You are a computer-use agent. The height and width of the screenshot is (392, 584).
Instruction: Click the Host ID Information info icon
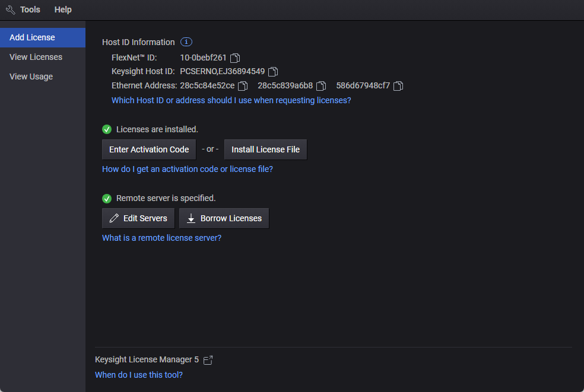pyautogui.click(x=186, y=42)
